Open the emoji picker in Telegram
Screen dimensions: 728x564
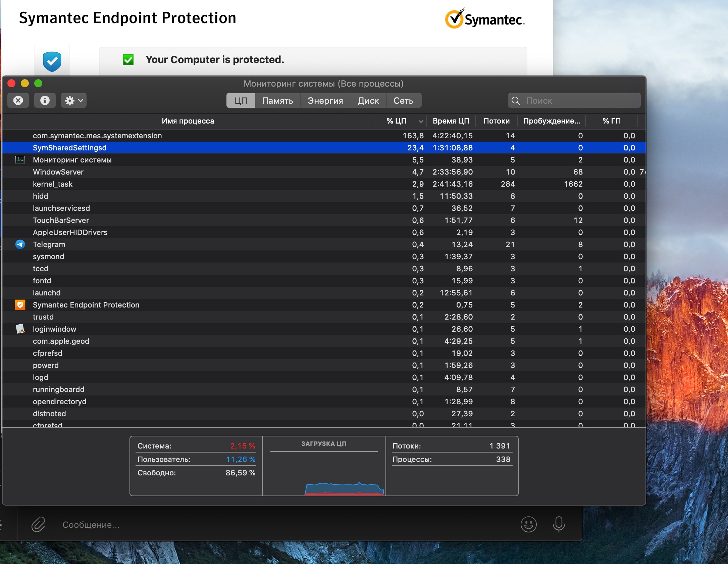[529, 524]
